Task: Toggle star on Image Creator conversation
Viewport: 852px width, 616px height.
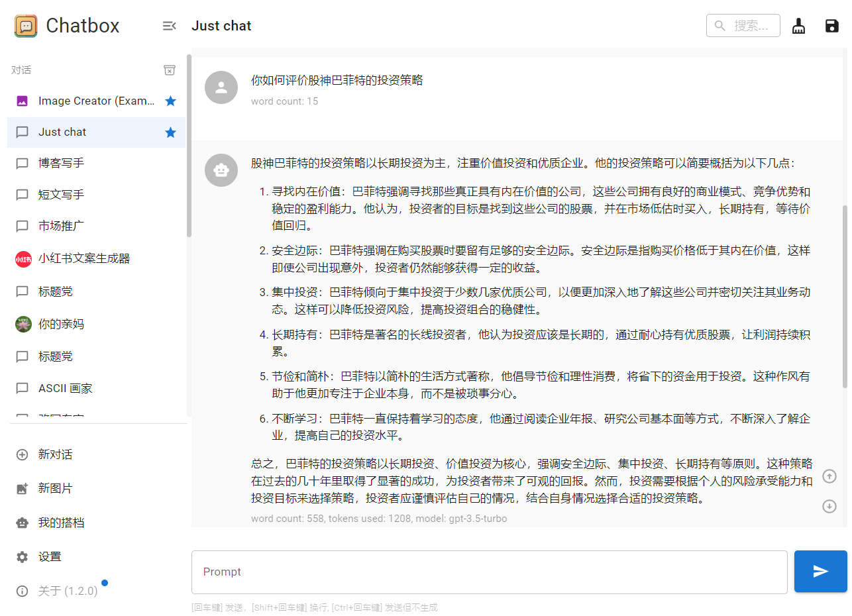Action: 170,101
